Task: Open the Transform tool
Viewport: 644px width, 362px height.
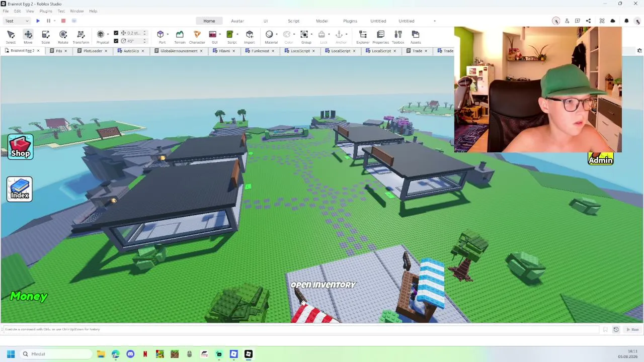Action: [x=80, y=37]
